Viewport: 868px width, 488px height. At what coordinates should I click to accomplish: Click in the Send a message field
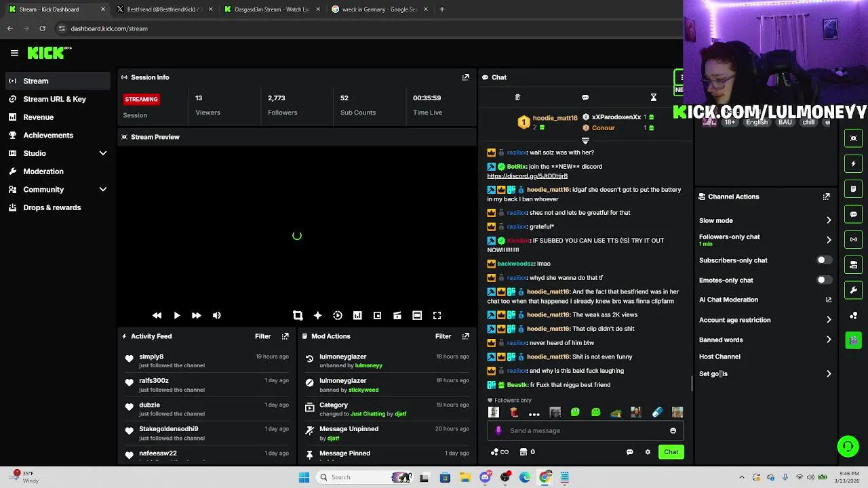point(587,430)
